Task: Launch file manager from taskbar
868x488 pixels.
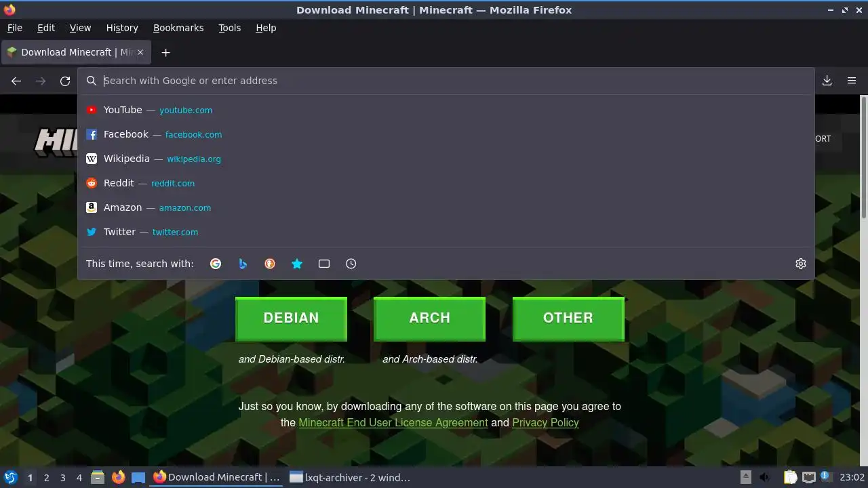Action: [98, 477]
